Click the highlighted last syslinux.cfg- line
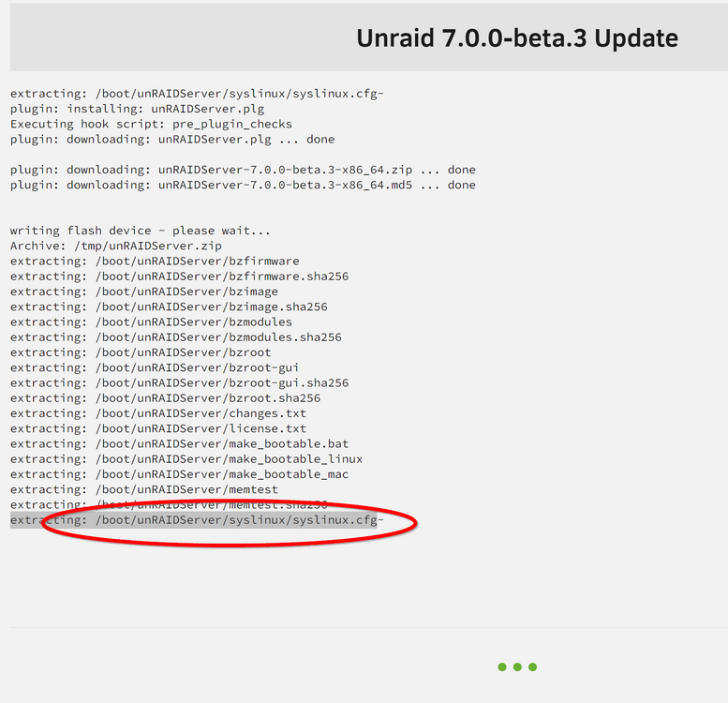The image size is (728, 703). [x=197, y=520]
